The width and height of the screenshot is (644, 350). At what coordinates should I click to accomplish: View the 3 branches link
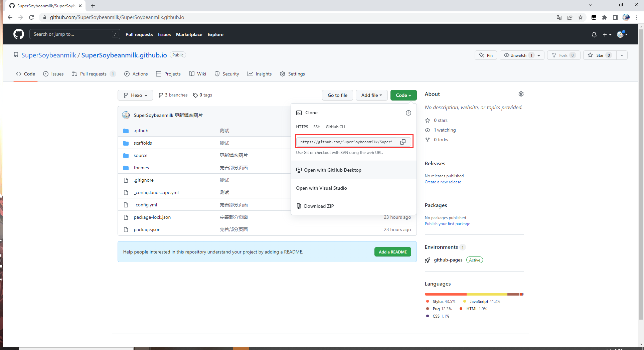click(173, 95)
